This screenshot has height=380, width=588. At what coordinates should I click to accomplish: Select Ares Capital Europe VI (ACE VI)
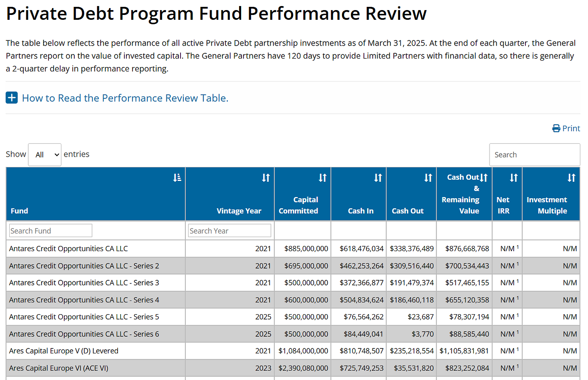coord(59,368)
